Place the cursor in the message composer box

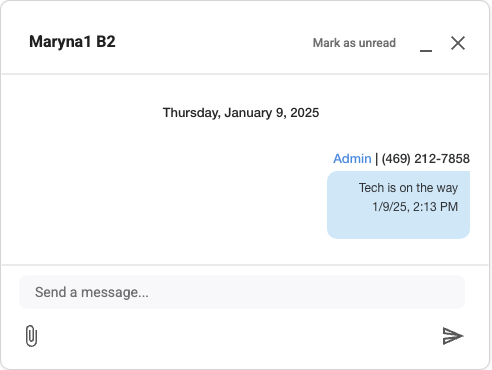pos(242,292)
